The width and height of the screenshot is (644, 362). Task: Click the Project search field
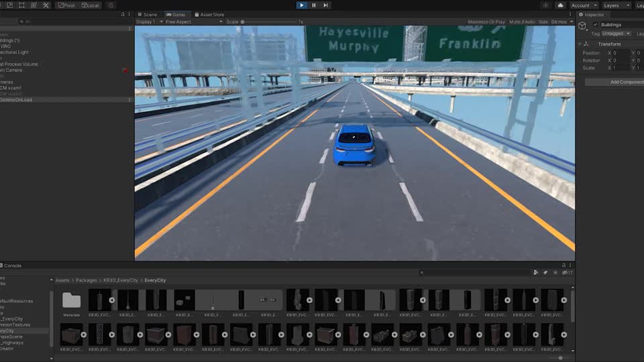click(475, 273)
